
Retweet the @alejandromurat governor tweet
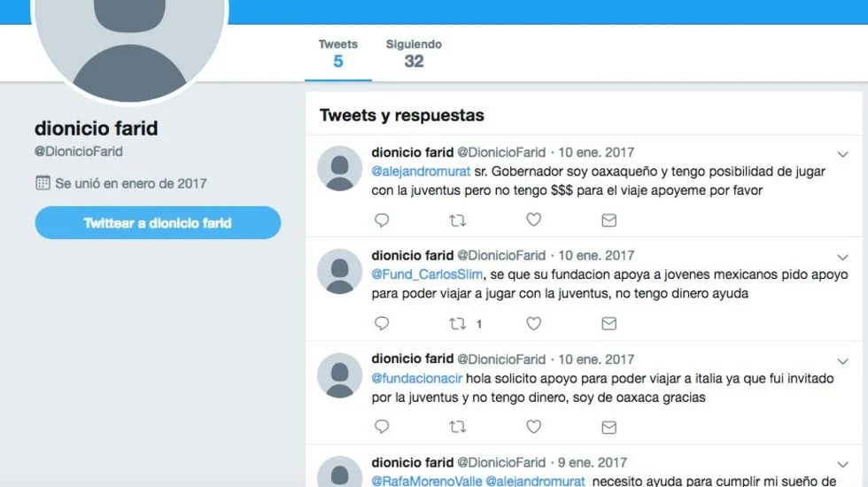tap(457, 220)
